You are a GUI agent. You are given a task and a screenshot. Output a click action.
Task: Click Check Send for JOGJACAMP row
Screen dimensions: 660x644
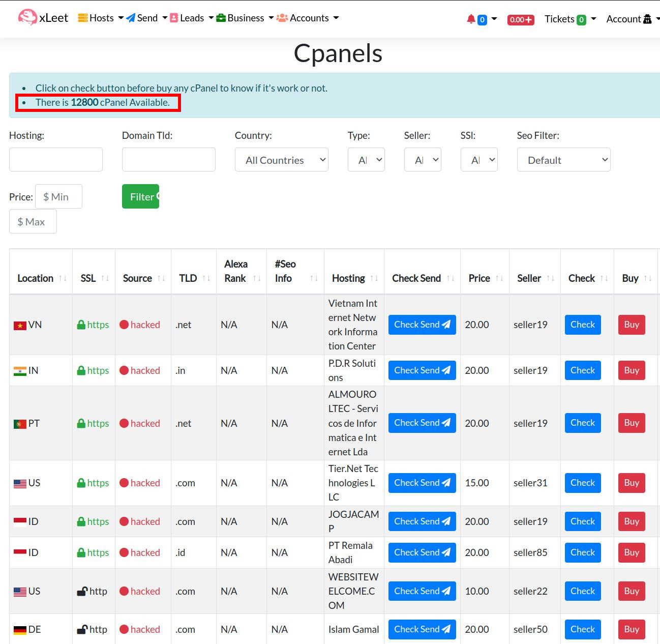(422, 521)
